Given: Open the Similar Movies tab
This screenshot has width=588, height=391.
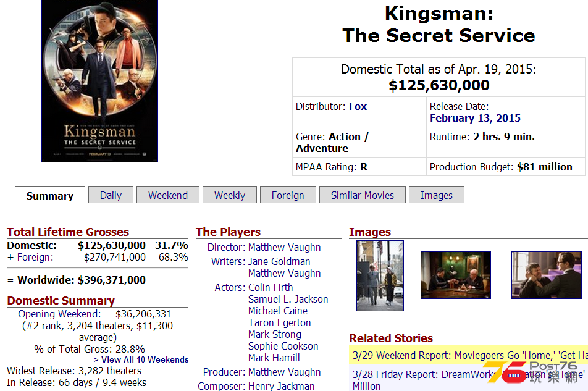Looking at the screenshot, I should (362, 195).
